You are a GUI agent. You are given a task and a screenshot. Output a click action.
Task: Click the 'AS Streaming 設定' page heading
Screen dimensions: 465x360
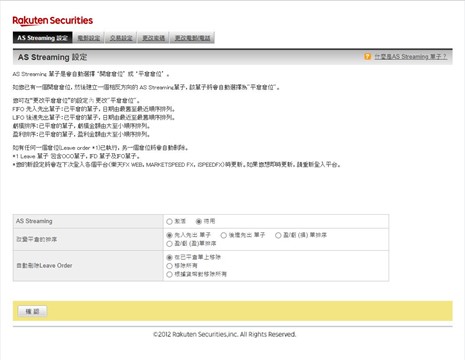[53, 57]
